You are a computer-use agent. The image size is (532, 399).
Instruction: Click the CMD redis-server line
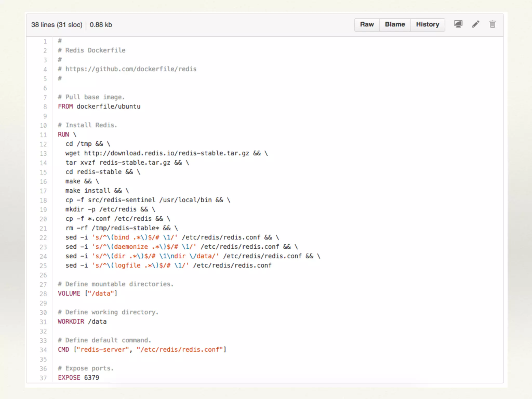(x=142, y=350)
